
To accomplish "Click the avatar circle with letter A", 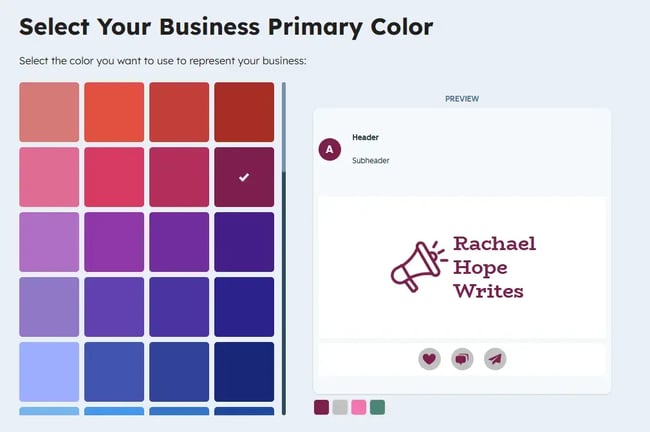I will [330, 149].
